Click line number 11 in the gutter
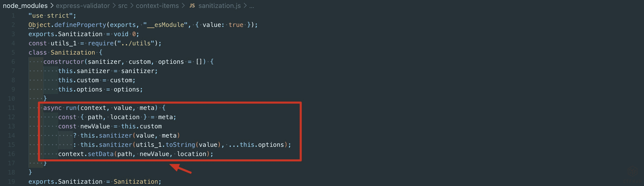The image size is (644, 186). pos(12,108)
